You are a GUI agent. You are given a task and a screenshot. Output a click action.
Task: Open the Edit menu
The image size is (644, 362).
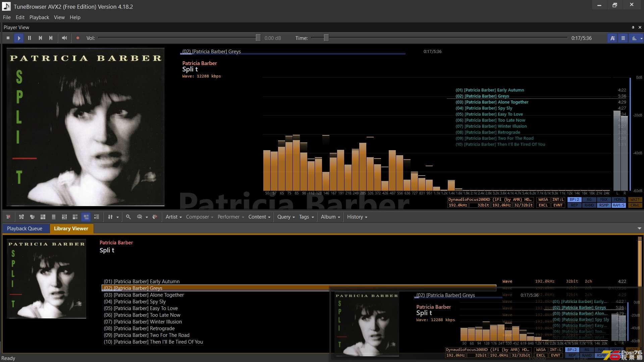click(20, 17)
